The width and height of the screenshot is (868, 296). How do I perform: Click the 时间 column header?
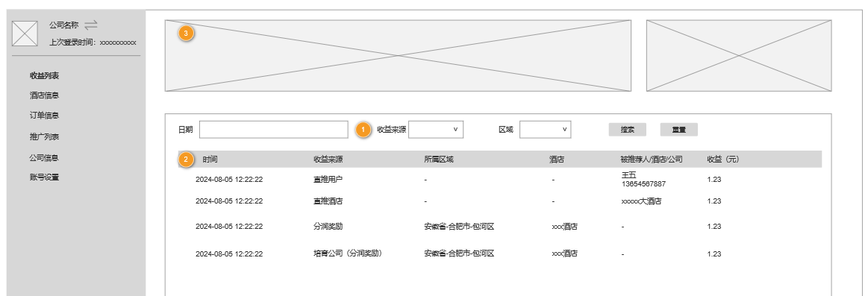[x=210, y=160]
